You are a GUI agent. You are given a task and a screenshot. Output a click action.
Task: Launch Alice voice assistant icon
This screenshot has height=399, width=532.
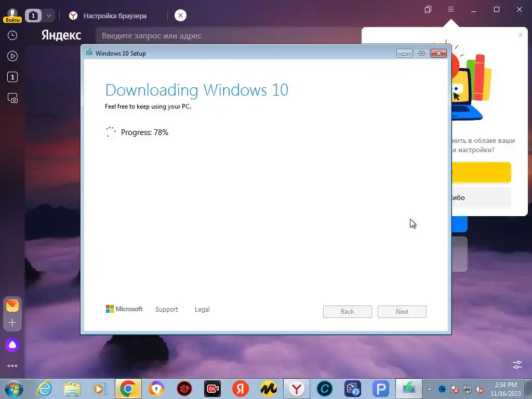12,345
